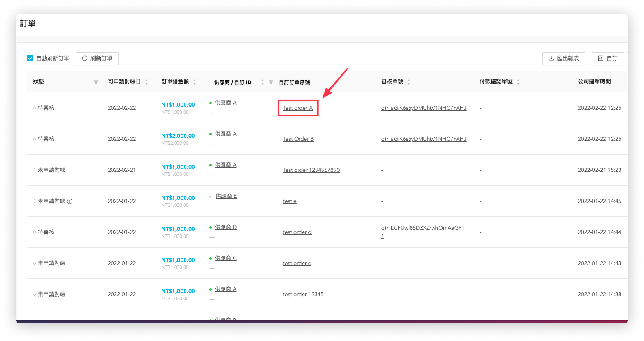
Task: Click the 訂單 page title
Action: tap(28, 23)
